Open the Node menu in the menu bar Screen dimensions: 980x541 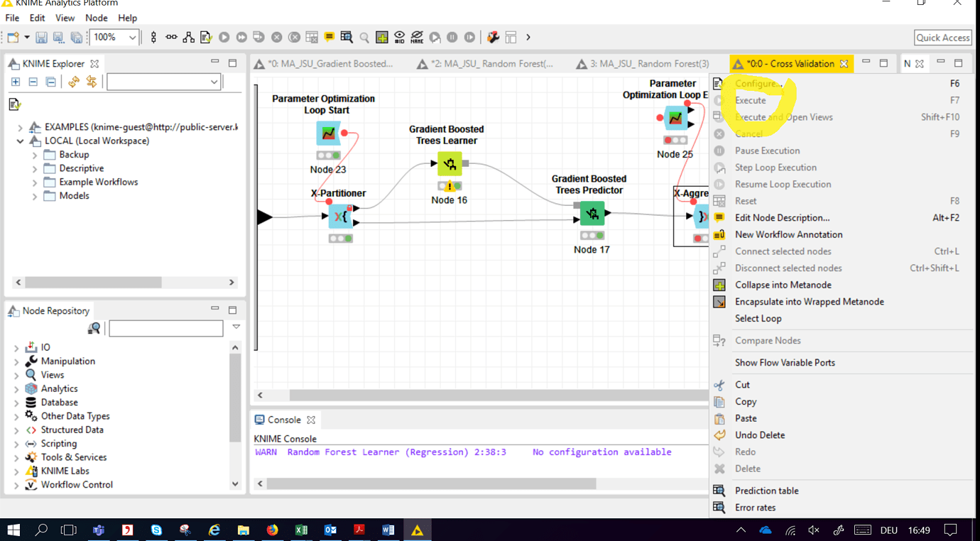97,18
